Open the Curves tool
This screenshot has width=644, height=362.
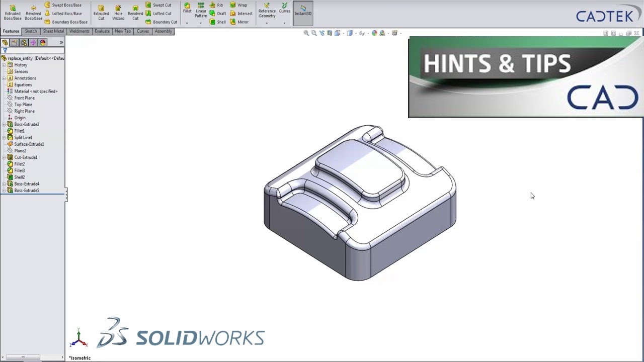285,8
